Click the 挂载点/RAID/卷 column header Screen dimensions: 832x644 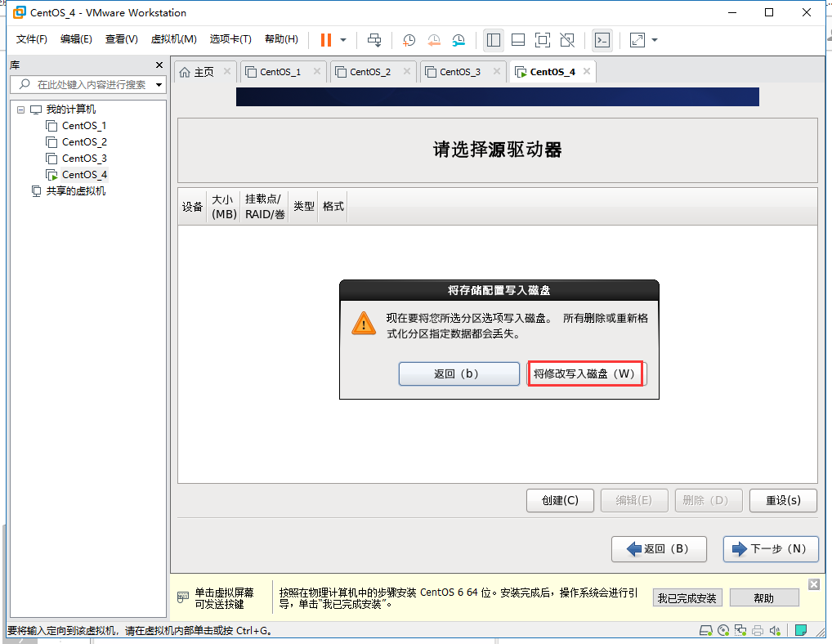264,206
